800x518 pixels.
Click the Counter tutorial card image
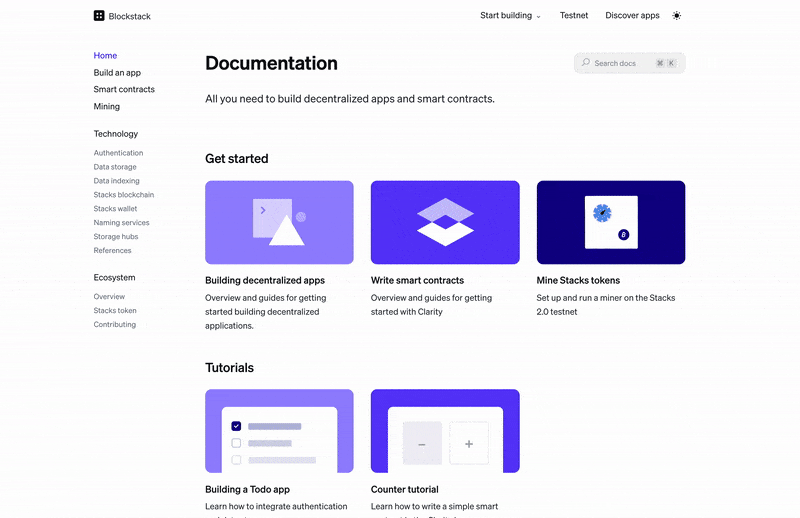point(445,431)
